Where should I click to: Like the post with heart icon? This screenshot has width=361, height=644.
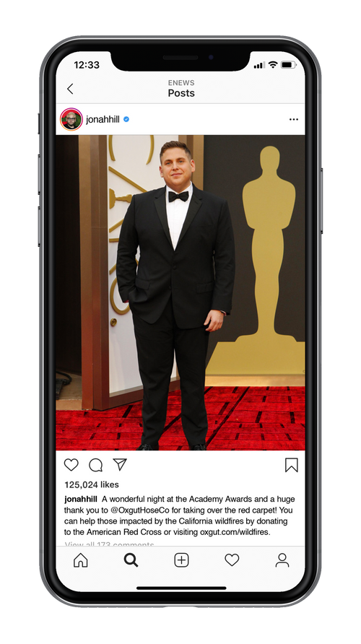click(71, 465)
